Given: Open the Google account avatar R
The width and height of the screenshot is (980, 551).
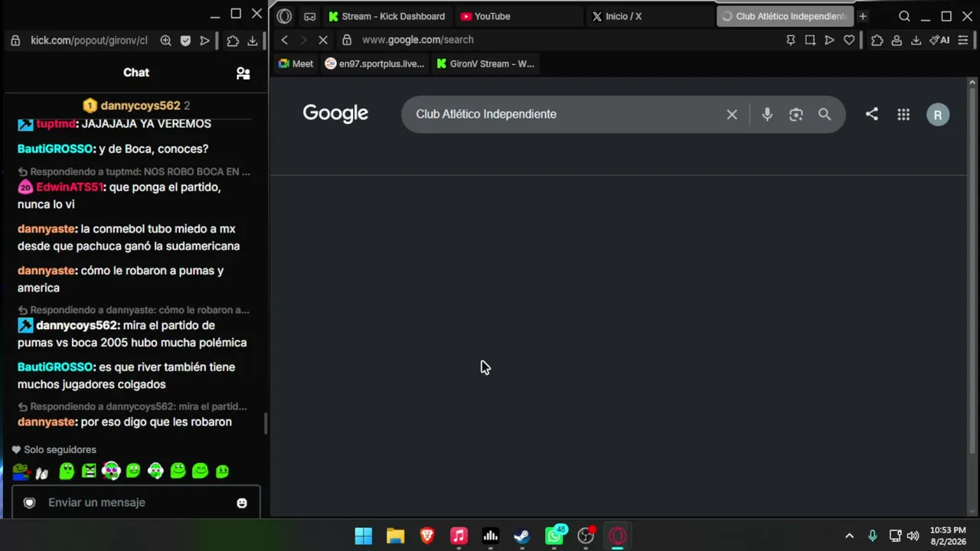Looking at the screenshot, I should pyautogui.click(x=938, y=115).
